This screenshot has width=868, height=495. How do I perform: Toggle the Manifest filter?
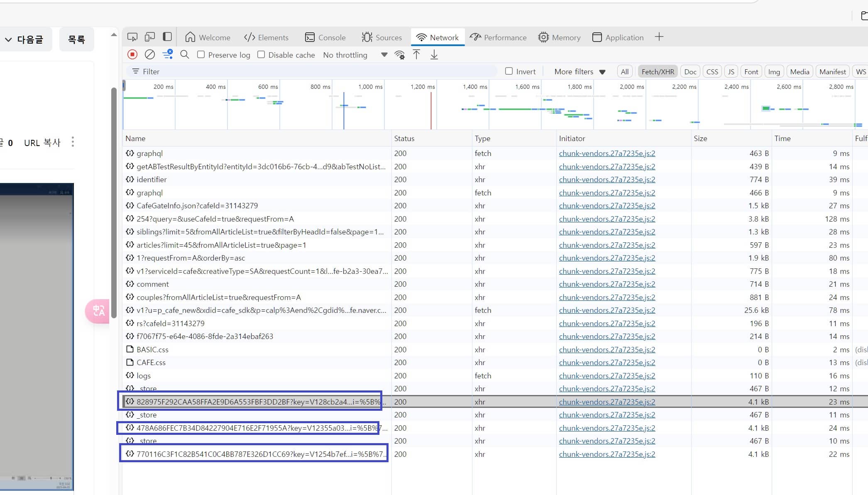pos(833,71)
